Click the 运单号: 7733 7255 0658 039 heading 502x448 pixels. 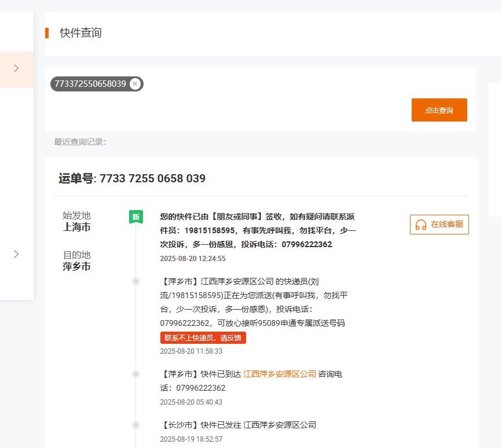pyautogui.click(x=132, y=178)
